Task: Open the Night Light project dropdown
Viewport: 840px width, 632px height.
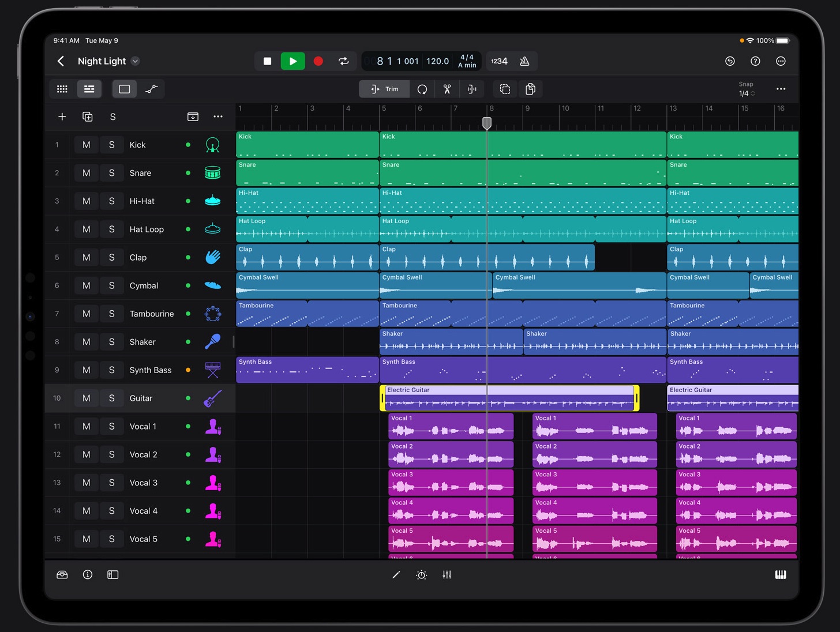Action: click(x=136, y=61)
